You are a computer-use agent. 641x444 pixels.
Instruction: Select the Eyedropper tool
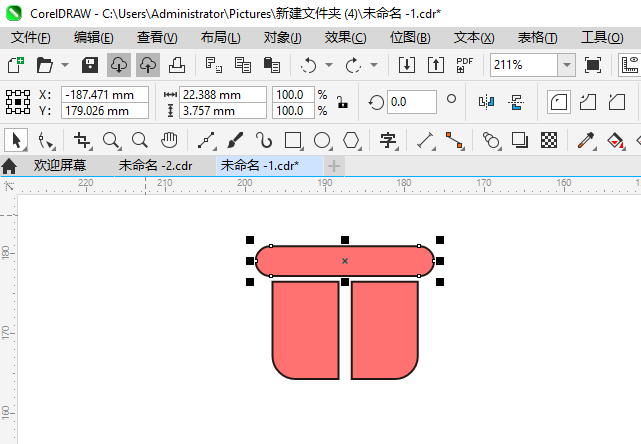point(587,141)
